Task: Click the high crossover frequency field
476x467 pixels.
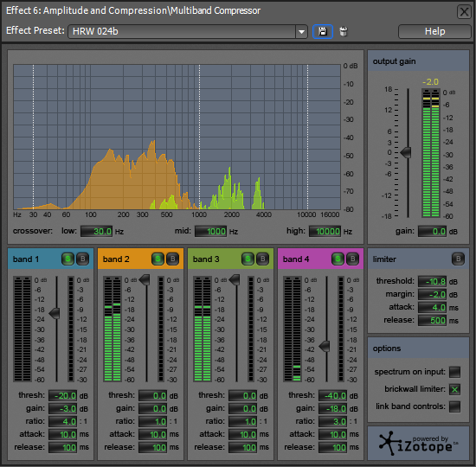Action: click(x=325, y=231)
